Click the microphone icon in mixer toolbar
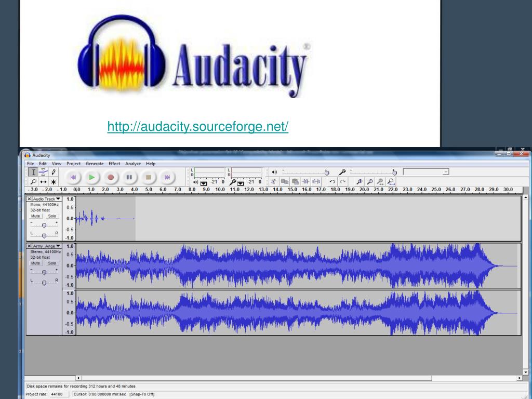Image resolution: width=532 pixels, height=399 pixels. point(342,172)
